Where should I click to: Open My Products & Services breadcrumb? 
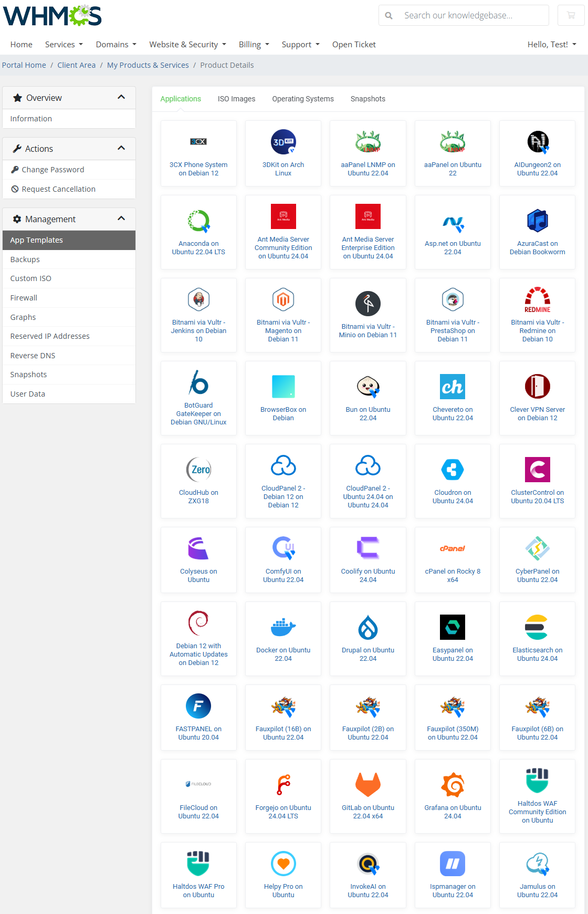[x=148, y=65]
